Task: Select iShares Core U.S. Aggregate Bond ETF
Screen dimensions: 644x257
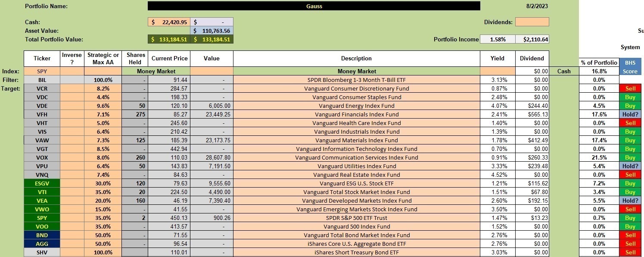Action: tap(356, 244)
